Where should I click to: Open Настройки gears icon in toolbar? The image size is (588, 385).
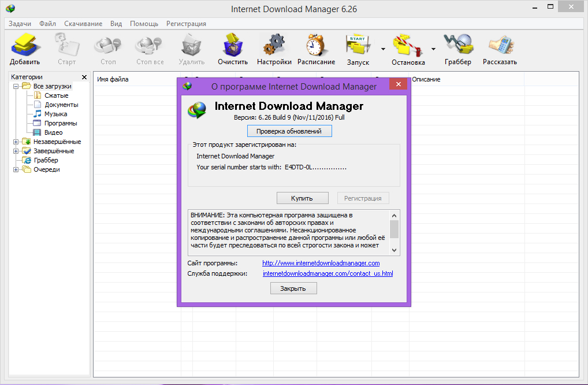274,45
